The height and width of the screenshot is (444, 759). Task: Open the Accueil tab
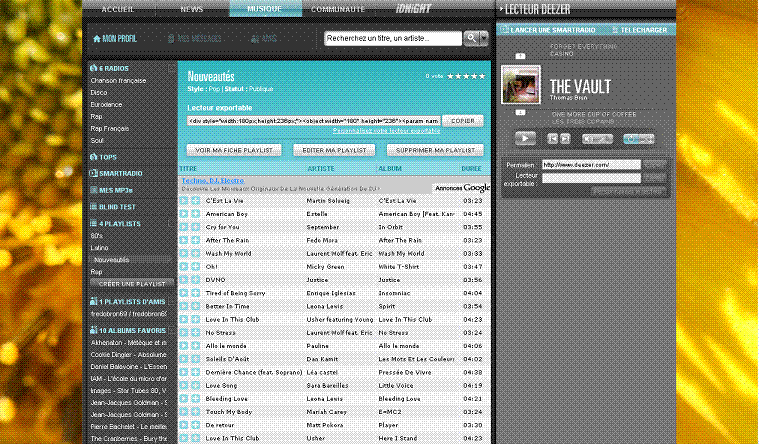point(118,9)
